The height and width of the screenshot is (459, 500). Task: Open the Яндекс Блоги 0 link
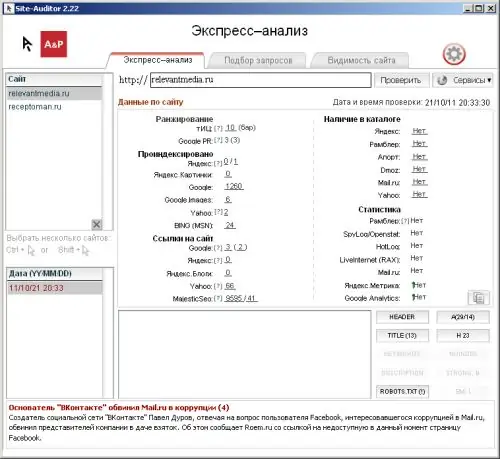pyautogui.click(x=228, y=273)
